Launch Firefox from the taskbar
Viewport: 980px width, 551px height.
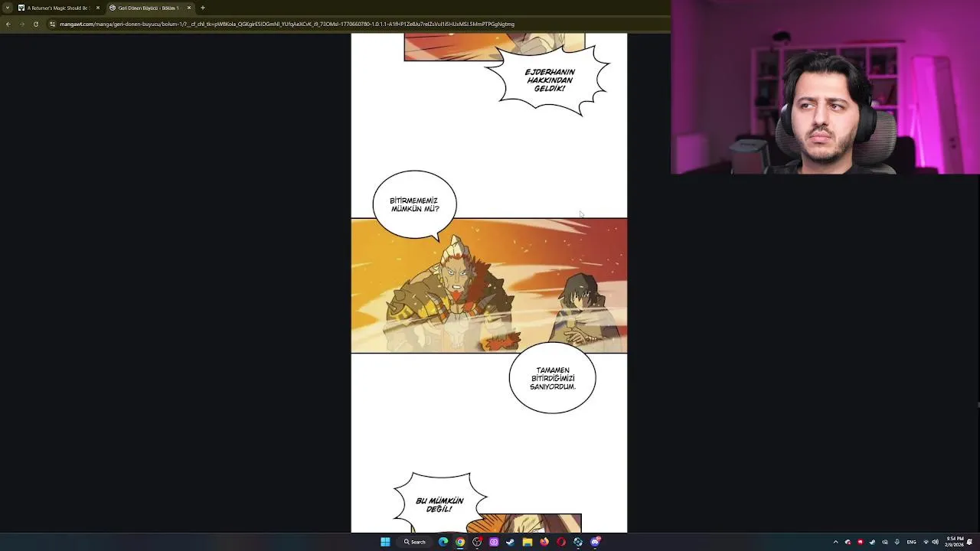[x=544, y=542]
